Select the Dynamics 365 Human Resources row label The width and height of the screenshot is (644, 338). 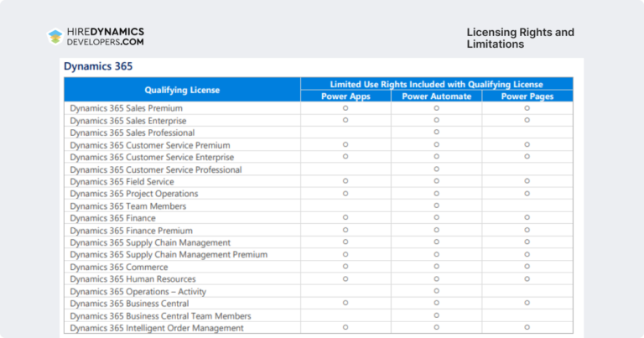pyautogui.click(x=132, y=278)
